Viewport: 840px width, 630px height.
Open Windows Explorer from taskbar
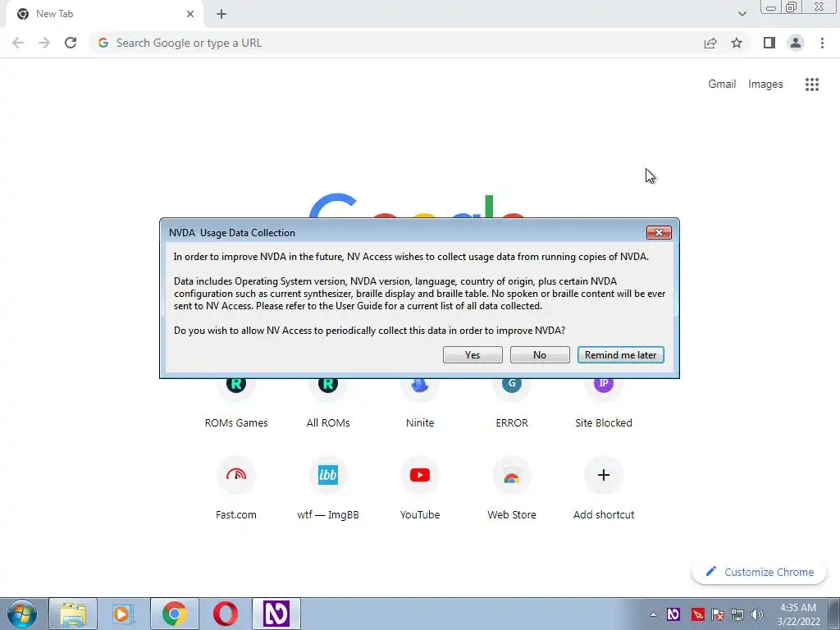[73, 614]
